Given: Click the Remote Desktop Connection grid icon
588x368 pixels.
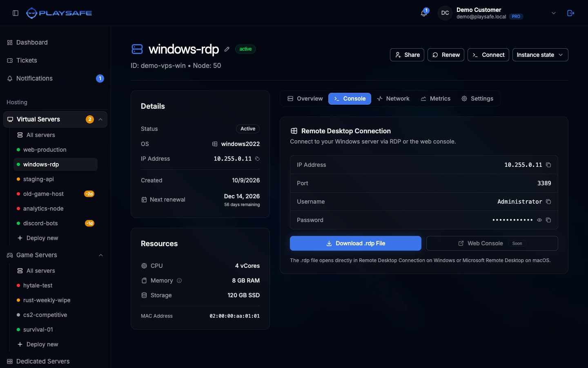Looking at the screenshot, I should [x=294, y=131].
